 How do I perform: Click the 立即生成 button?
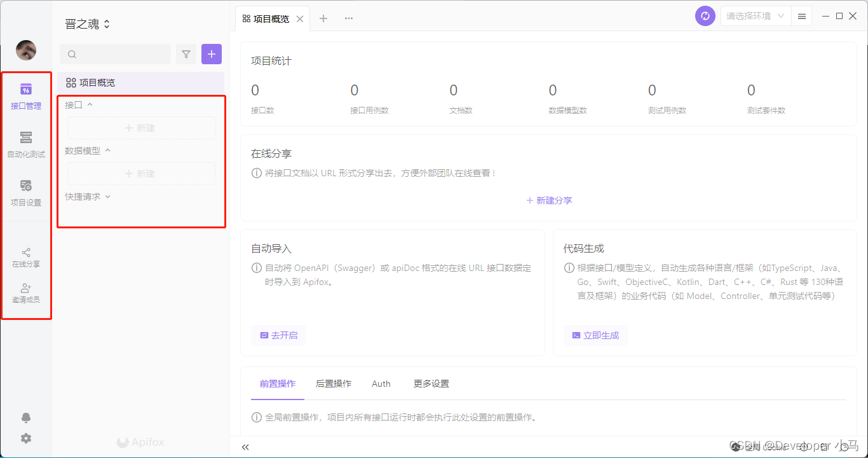595,335
